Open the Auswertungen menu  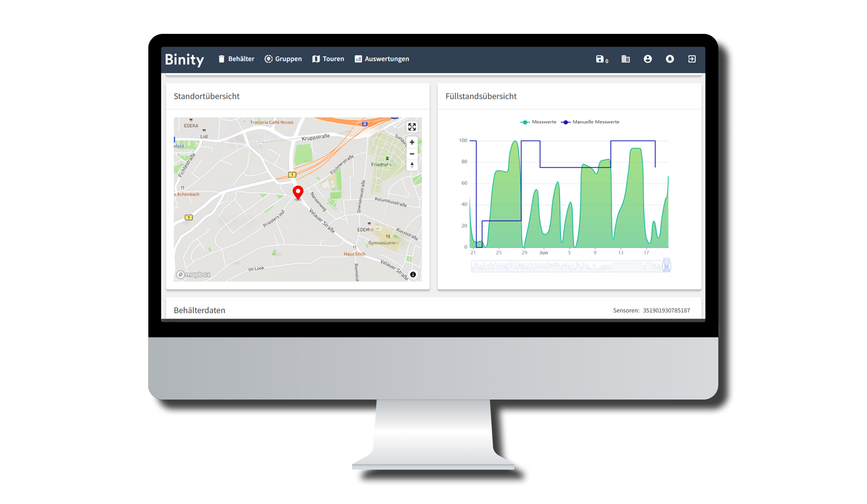coord(382,59)
